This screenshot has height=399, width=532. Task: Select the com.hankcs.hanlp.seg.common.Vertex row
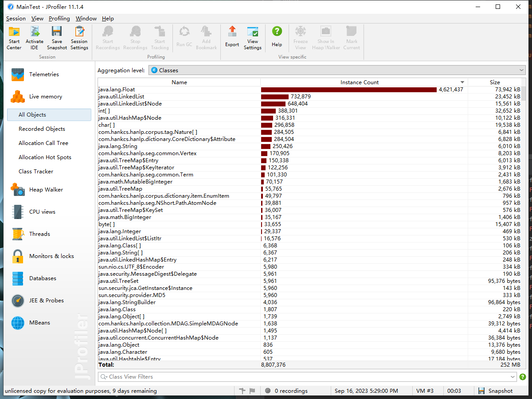pos(309,153)
